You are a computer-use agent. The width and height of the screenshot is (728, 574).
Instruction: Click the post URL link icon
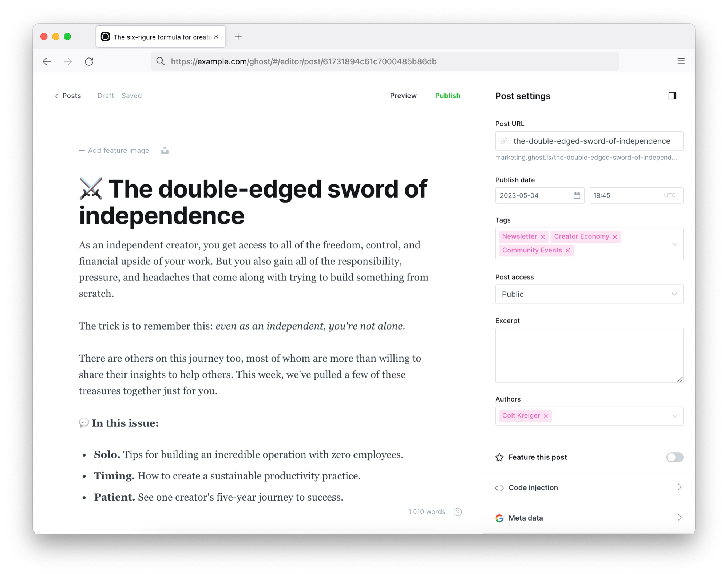click(x=505, y=141)
